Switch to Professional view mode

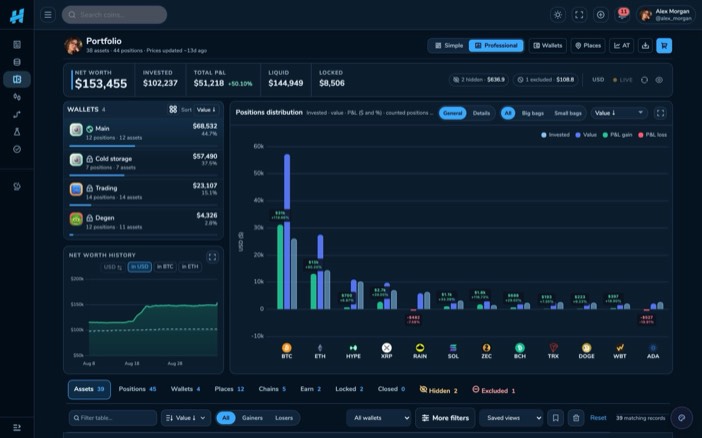496,46
